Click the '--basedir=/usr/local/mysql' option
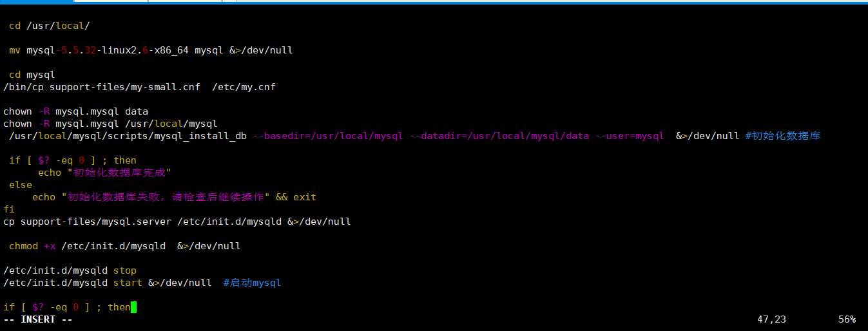The height and width of the screenshot is (331, 868). [328, 136]
